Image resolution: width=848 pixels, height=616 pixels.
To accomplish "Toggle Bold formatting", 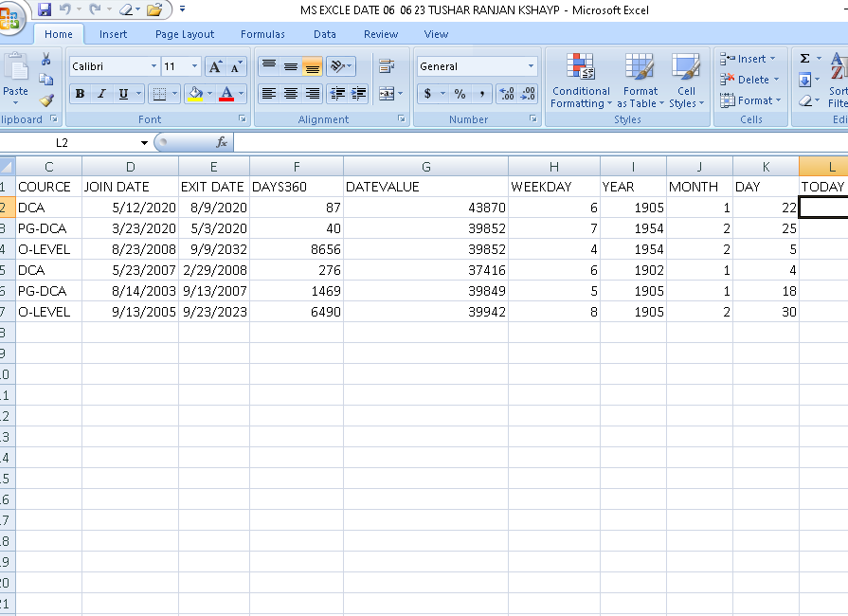I will coord(80,94).
